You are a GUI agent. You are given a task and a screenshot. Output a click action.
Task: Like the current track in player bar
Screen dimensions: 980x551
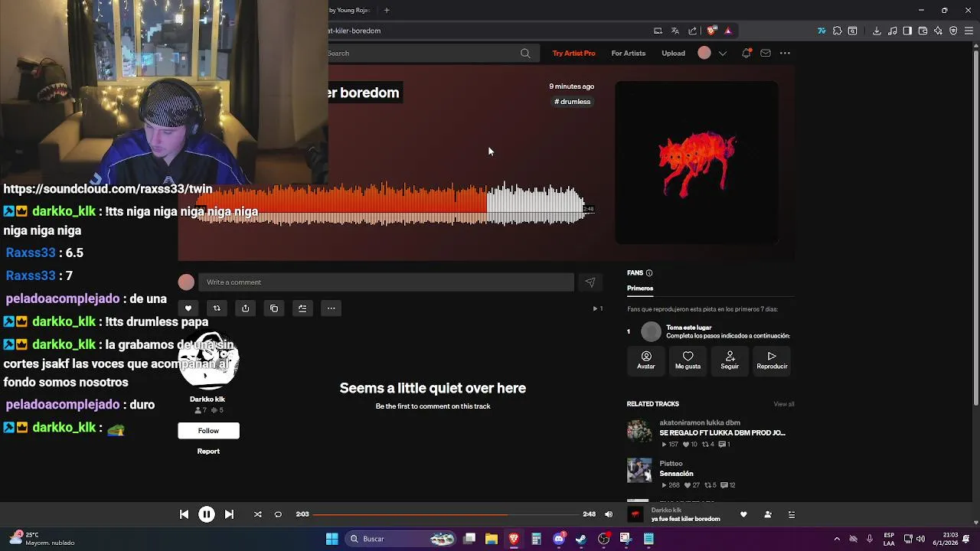click(x=743, y=514)
